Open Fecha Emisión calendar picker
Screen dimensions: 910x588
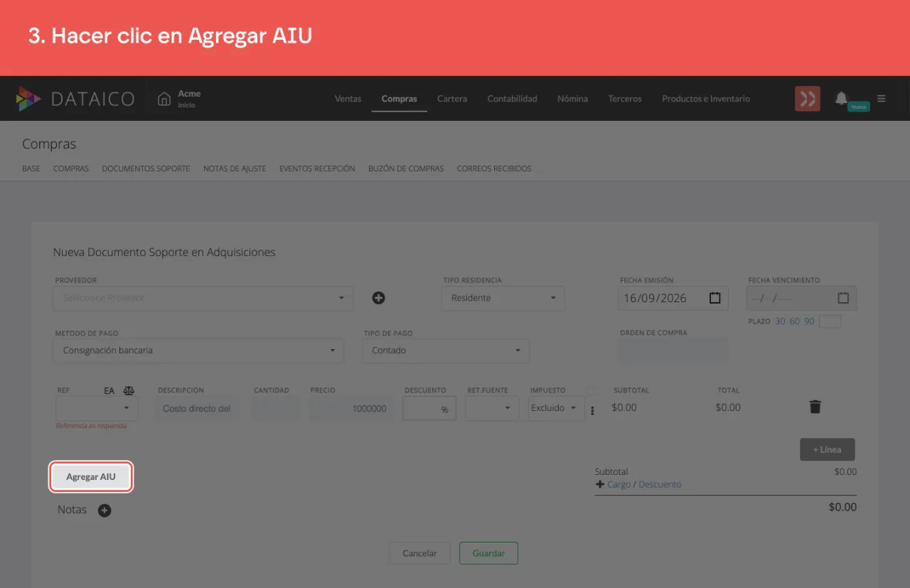[714, 298]
